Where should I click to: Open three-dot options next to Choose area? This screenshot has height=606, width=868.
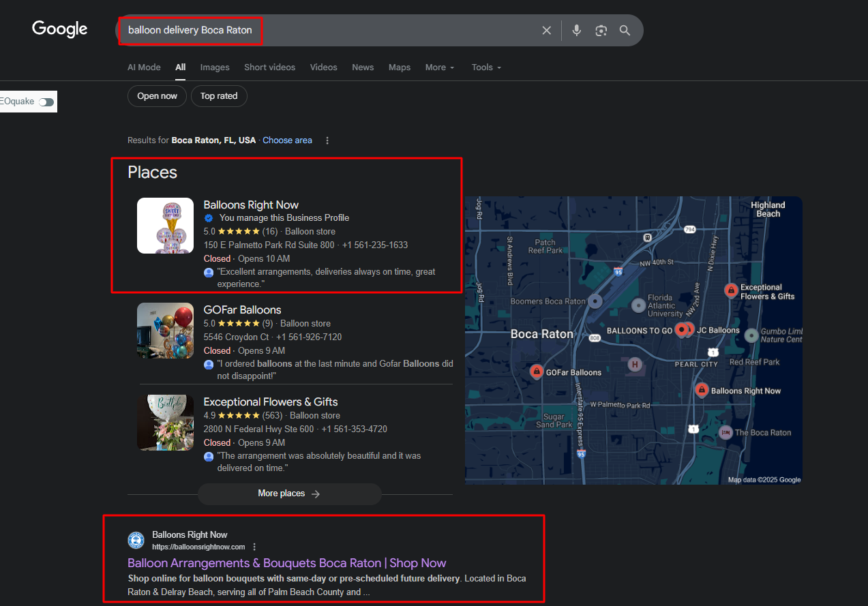click(327, 140)
